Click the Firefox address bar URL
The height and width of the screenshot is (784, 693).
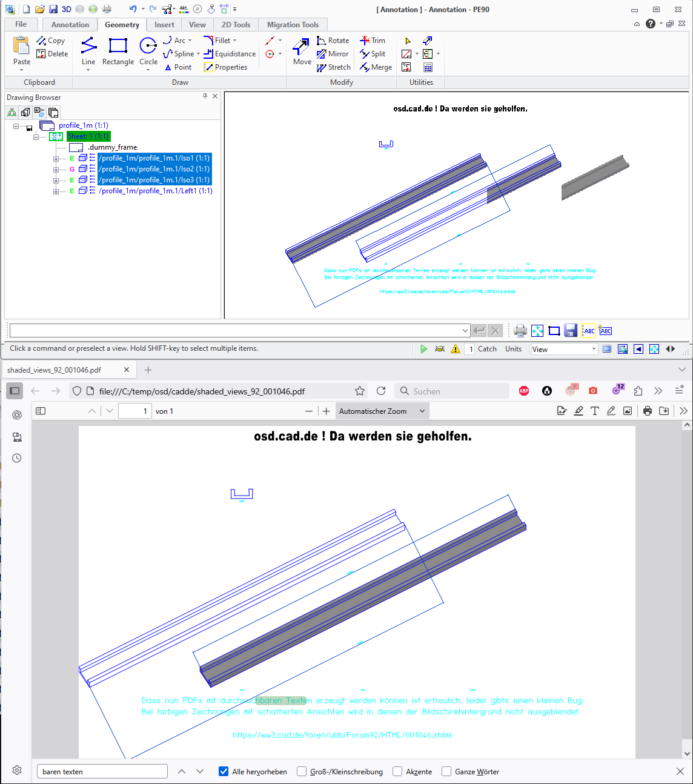[202, 391]
